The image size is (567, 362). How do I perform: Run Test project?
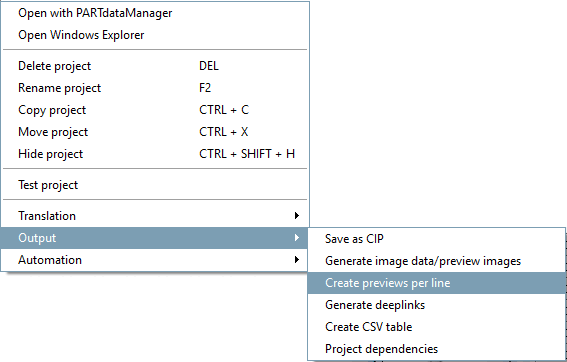(155, 185)
